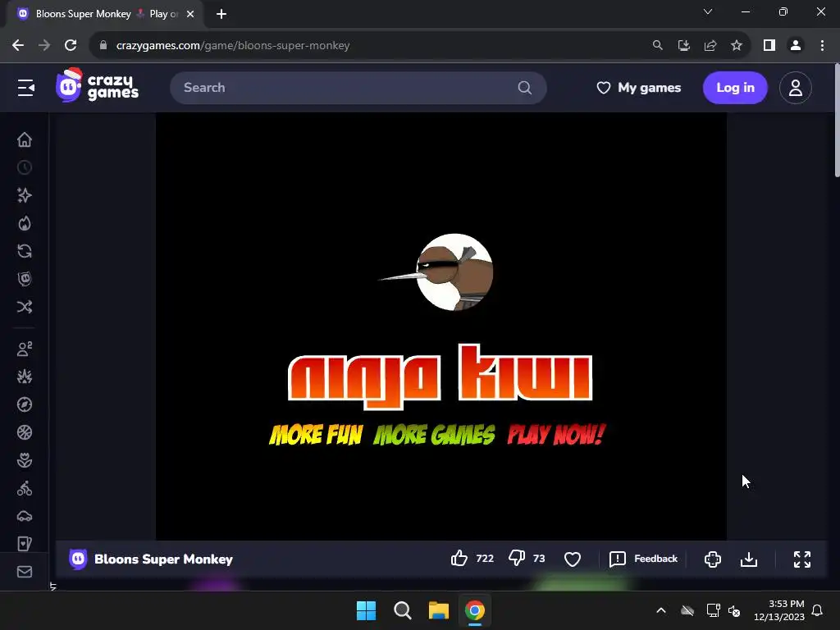This screenshot has width=840, height=630.
Task: Open the flower category icon in sidebar
Action: pos(25,460)
